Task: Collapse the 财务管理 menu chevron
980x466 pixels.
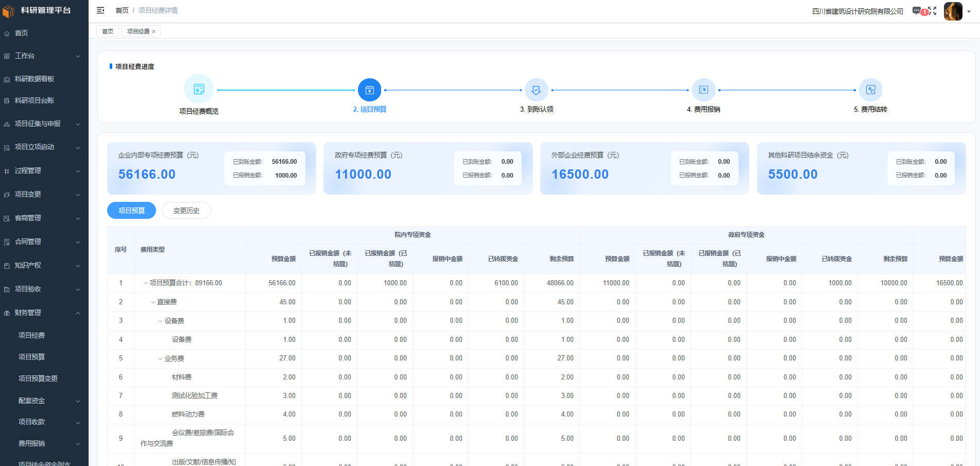Action: [x=78, y=313]
